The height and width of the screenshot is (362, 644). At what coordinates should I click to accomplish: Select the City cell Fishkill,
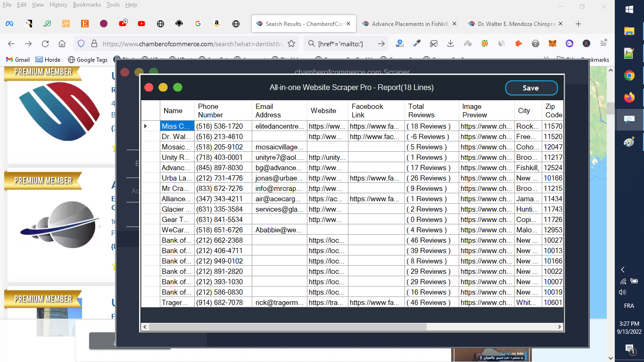click(x=528, y=168)
